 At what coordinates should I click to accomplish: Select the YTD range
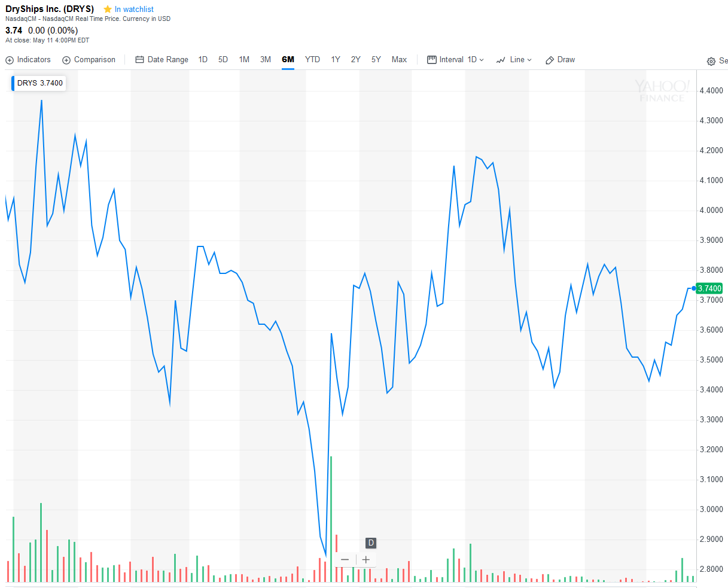[312, 60]
